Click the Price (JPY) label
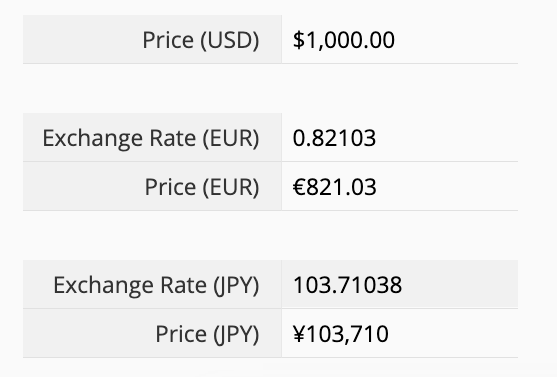 click(x=207, y=334)
